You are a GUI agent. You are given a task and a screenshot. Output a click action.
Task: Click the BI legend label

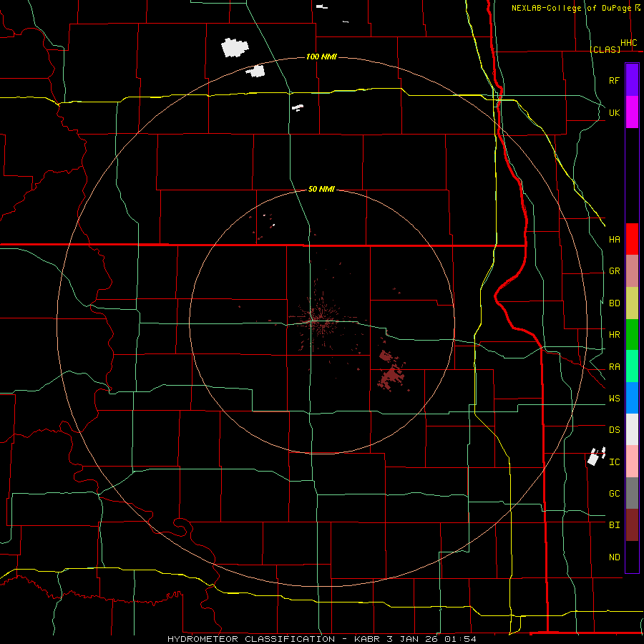[x=614, y=525]
